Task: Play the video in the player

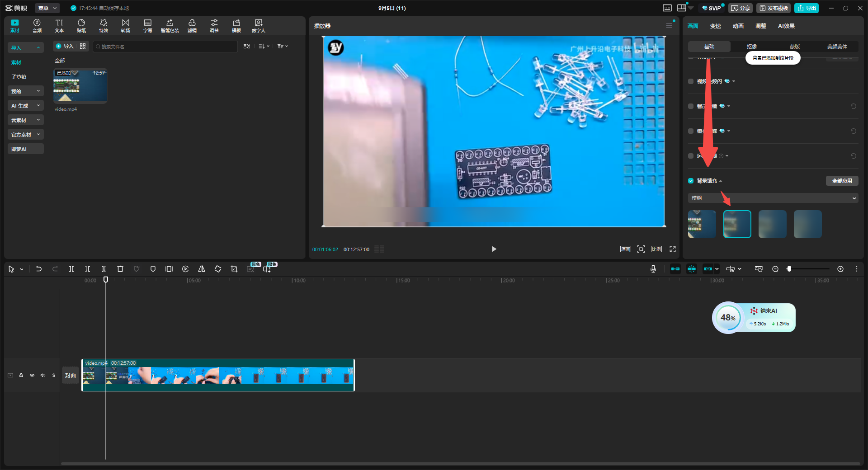Action: [494, 249]
